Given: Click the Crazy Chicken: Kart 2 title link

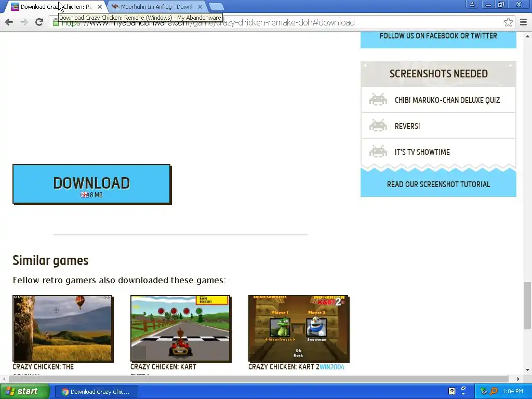Looking at the screenshot, I should tap(284, 367).
